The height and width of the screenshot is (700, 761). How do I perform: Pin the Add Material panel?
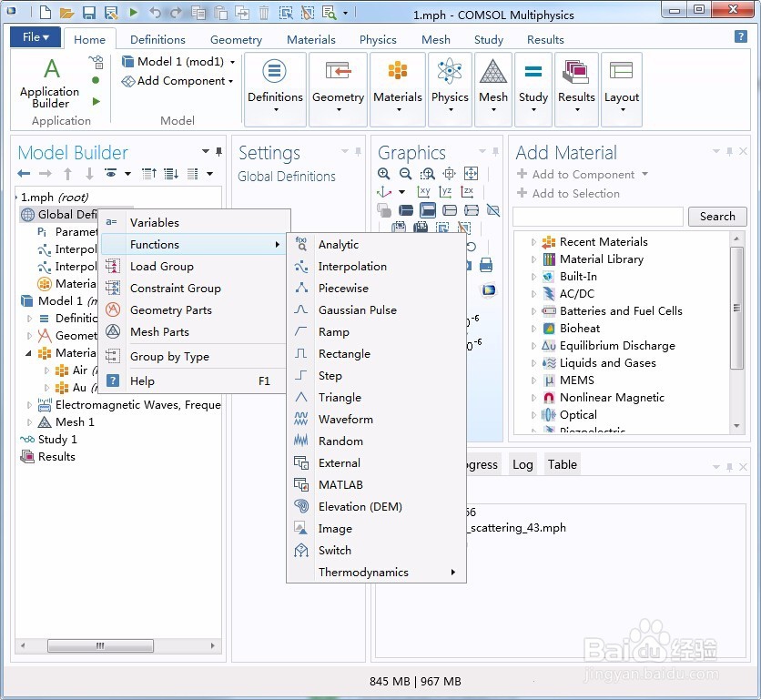point(729,151)
